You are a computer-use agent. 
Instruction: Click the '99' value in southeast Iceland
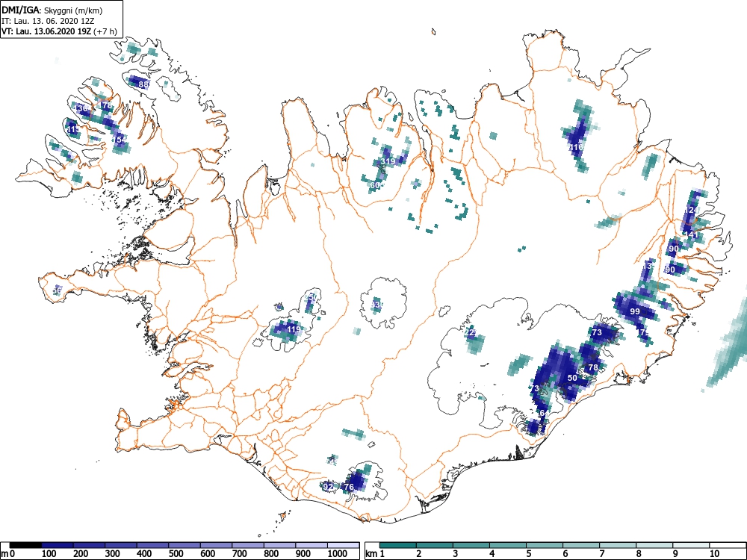click(x=635, y=311)
